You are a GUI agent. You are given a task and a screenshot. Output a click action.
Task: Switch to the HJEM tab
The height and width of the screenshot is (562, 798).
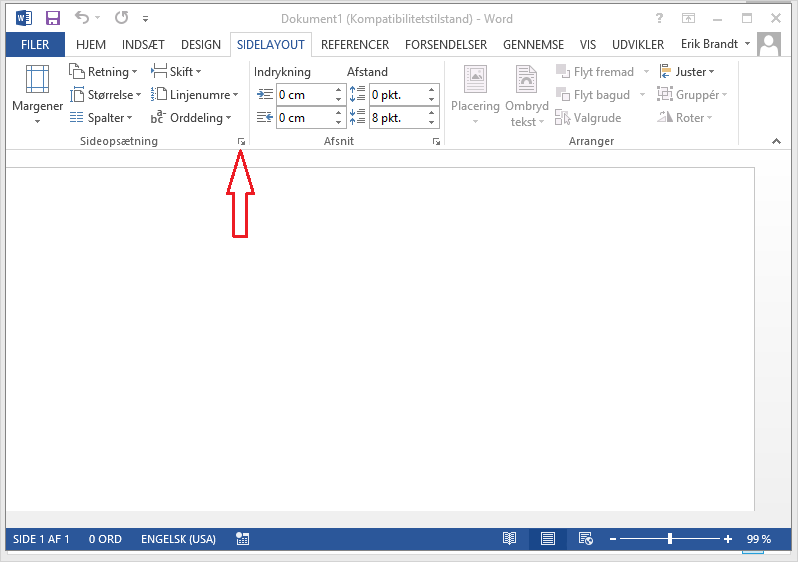pyautogui.click(x=91, y=45)
